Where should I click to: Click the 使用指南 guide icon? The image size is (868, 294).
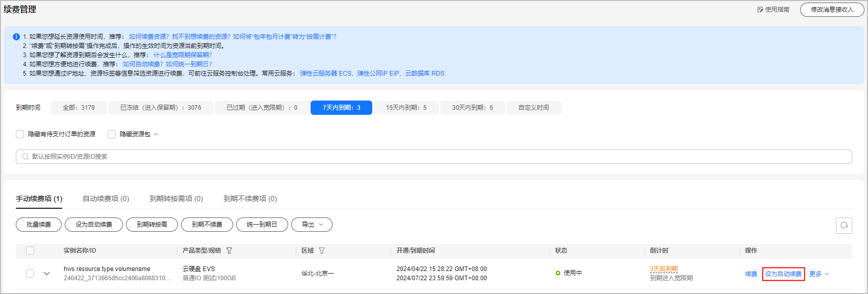click(760, 10)
